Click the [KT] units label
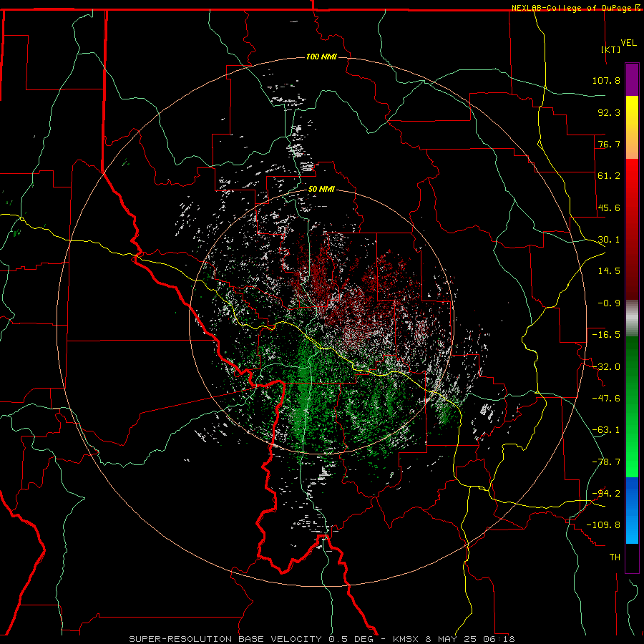The height and width of the screenshot is (644, 644). (x=611, y=49)
